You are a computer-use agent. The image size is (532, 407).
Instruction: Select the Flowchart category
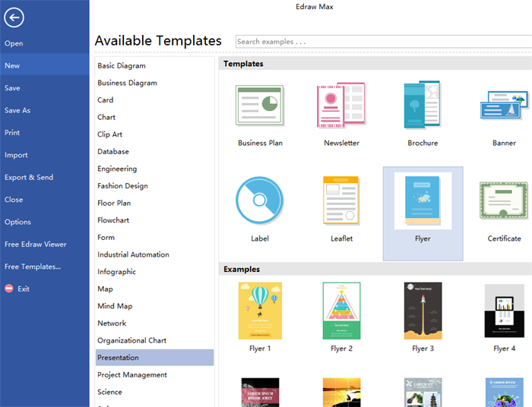(155, 220)
